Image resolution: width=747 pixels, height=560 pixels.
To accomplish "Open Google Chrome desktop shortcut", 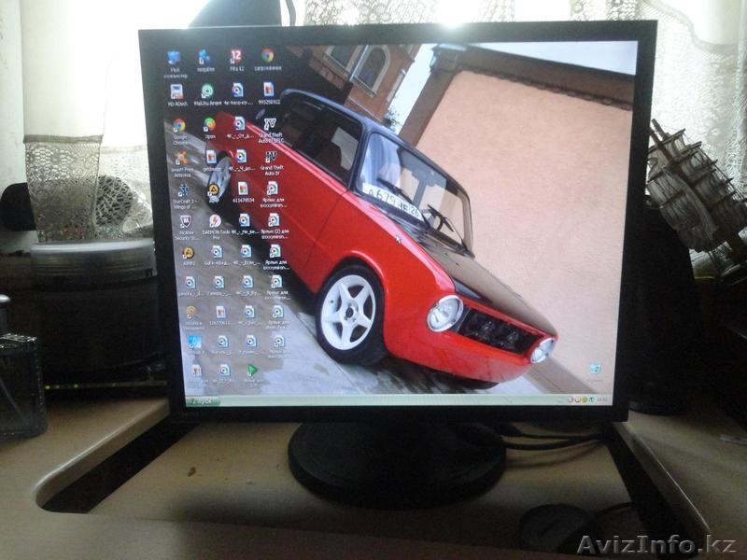I will coord(179,126).
